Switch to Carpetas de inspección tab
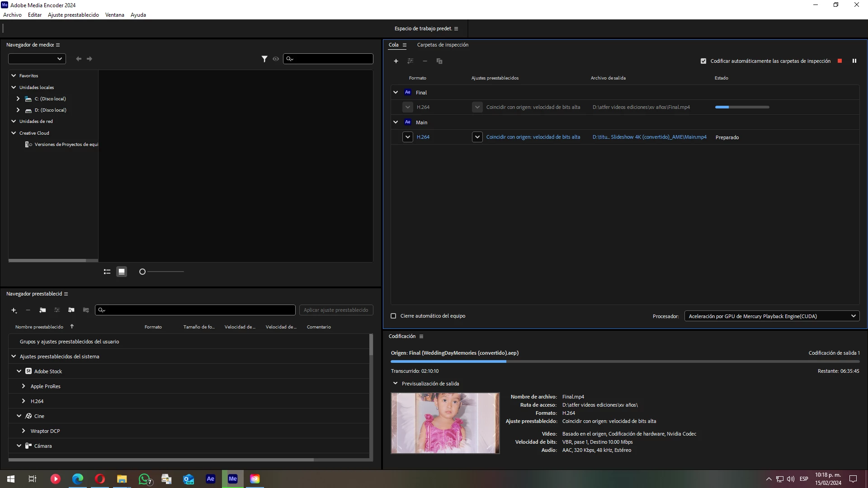 [x=443, y=45]
